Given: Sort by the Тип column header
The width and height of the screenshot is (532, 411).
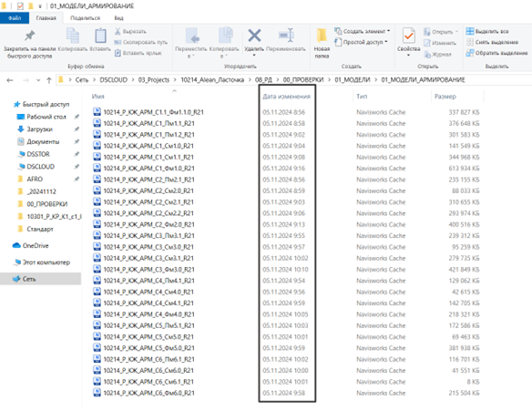Looking at the screenshot, I should (362, 97).
